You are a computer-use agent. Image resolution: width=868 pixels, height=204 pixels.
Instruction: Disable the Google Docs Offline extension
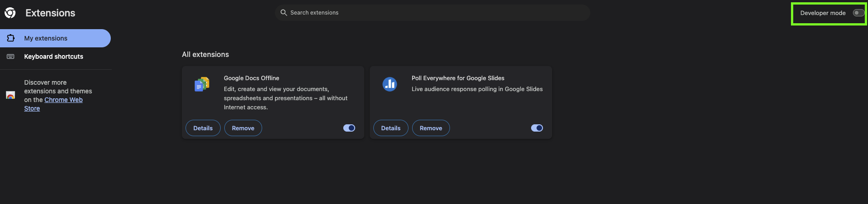(349, 128)
